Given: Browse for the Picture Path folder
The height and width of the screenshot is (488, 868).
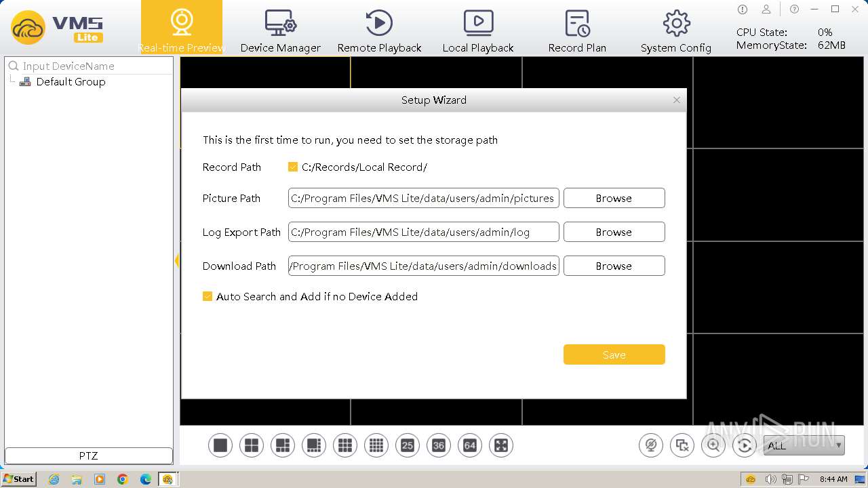Looking at the screenshot, I should 614,198.
